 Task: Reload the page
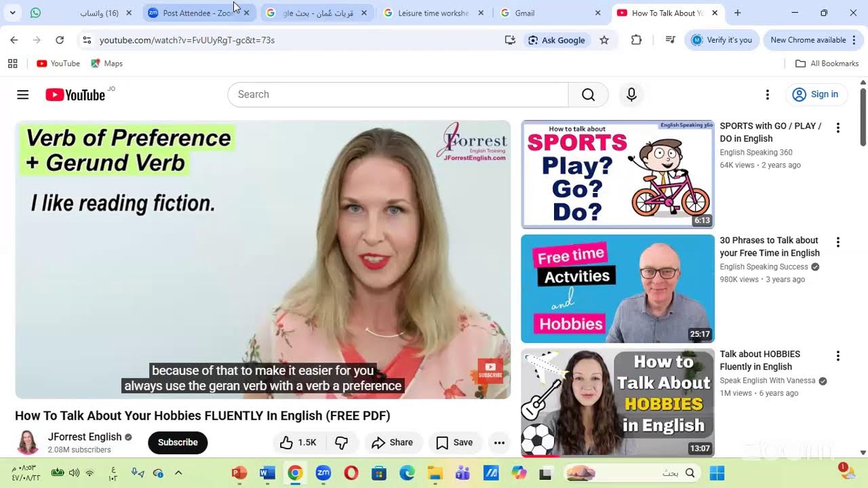(x=60, y=40)
